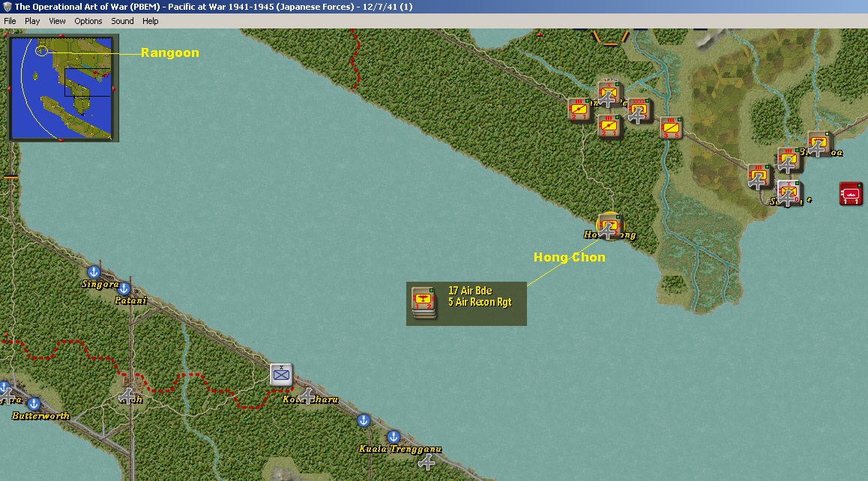The height and width of the screenshot is (481, 868).
Task: Click the yellow Hong Chon label
Action: [x=569, y=258]
